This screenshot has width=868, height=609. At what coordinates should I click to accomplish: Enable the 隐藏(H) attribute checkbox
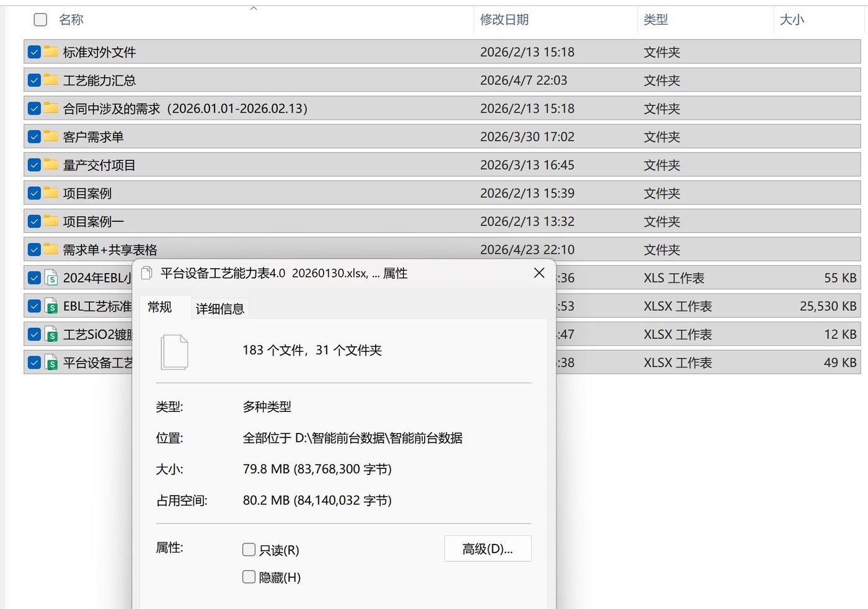pos(249,577)
